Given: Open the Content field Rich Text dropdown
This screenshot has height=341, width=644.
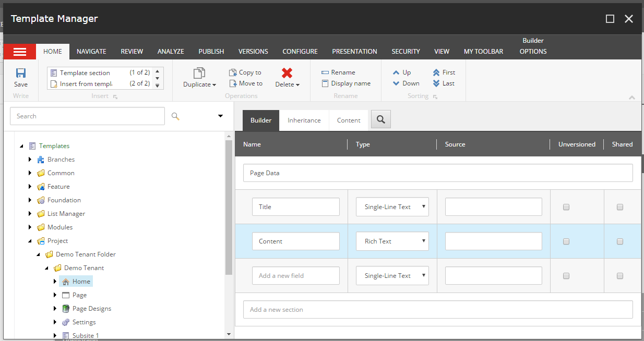Looking at the screenshot, I should click(x=392, y=241).
